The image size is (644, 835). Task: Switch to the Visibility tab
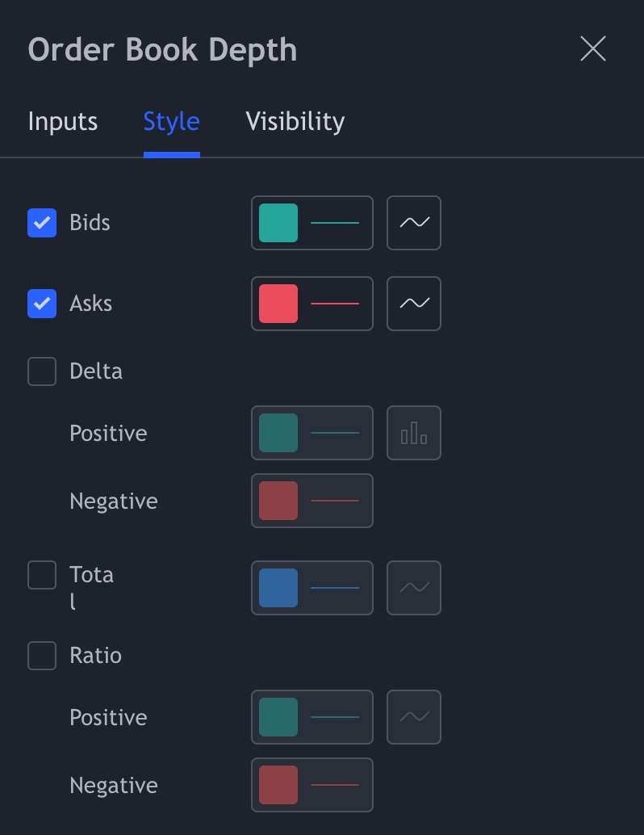[x=295, y=122]
